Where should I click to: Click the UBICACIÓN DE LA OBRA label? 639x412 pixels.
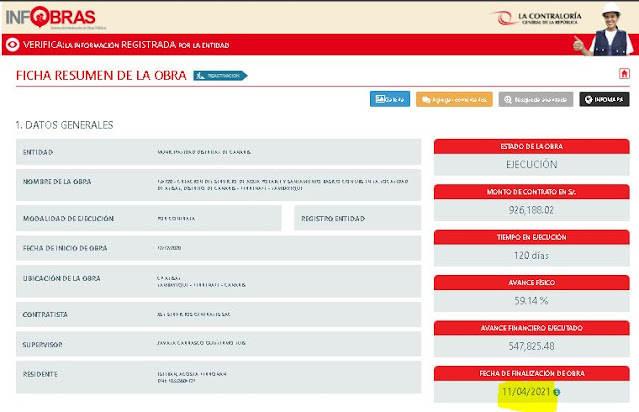tap(62, 278)
